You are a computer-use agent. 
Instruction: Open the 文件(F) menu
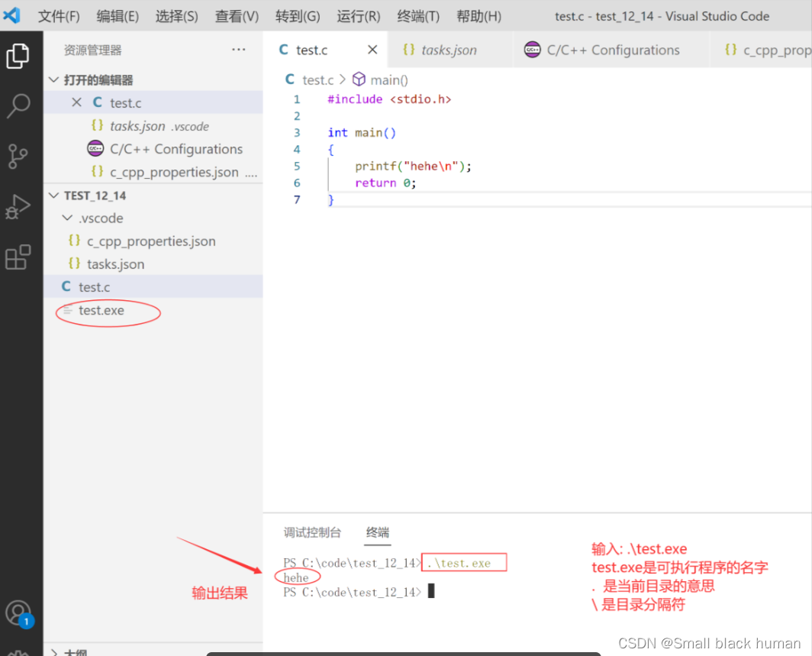(59, 16)
